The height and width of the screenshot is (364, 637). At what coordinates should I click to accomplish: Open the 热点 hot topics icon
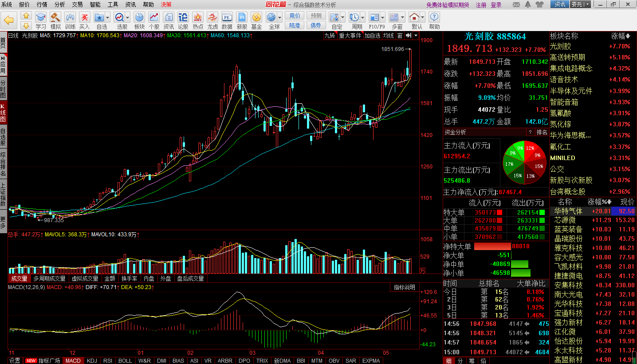point(198,17)
